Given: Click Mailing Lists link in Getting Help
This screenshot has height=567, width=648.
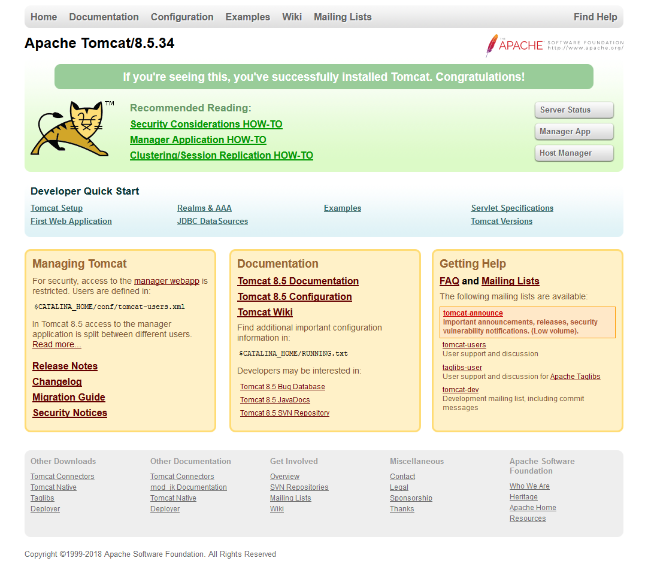Looking at the screenshot, I should point(510,281).
